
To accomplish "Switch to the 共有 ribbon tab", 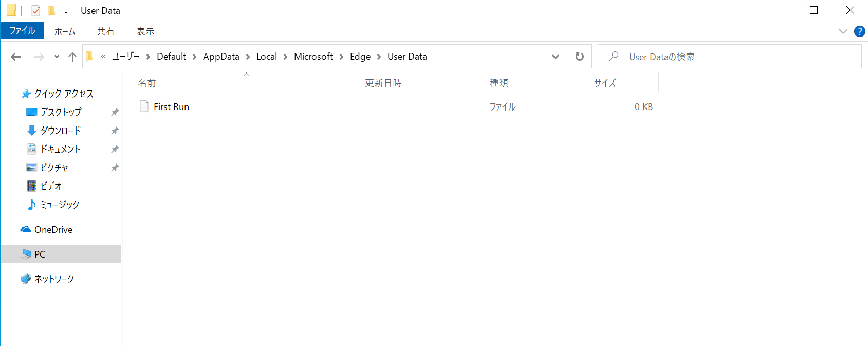I will (105, 31).
